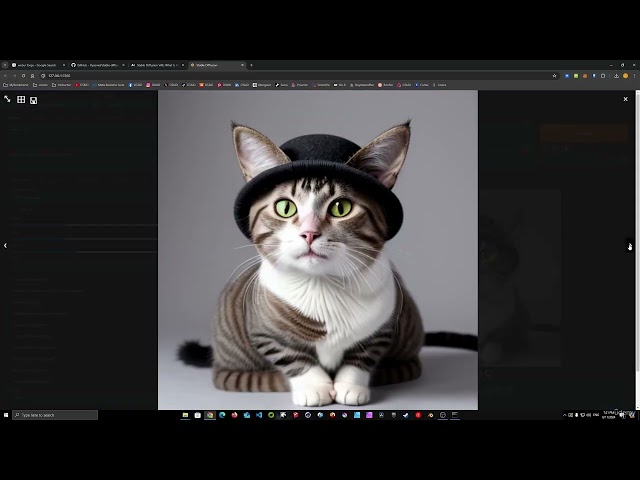Click the orange extension icon in toolbar
The width and height of the screenshot is (640, 480).
pyautogui.click(x=585, y=76)
